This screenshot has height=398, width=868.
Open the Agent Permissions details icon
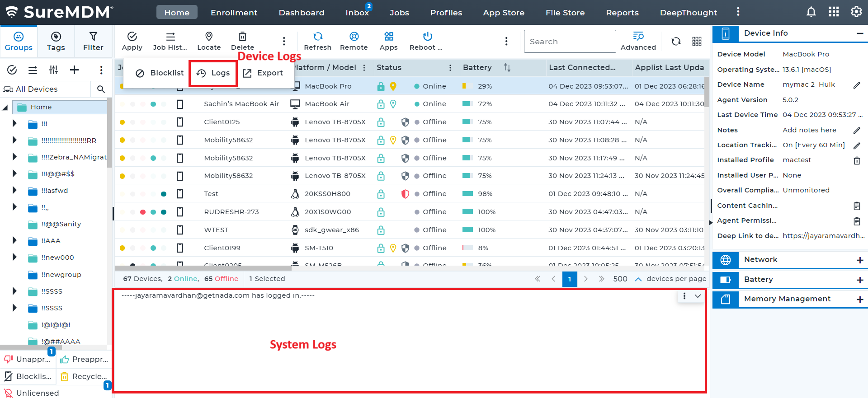857,221
